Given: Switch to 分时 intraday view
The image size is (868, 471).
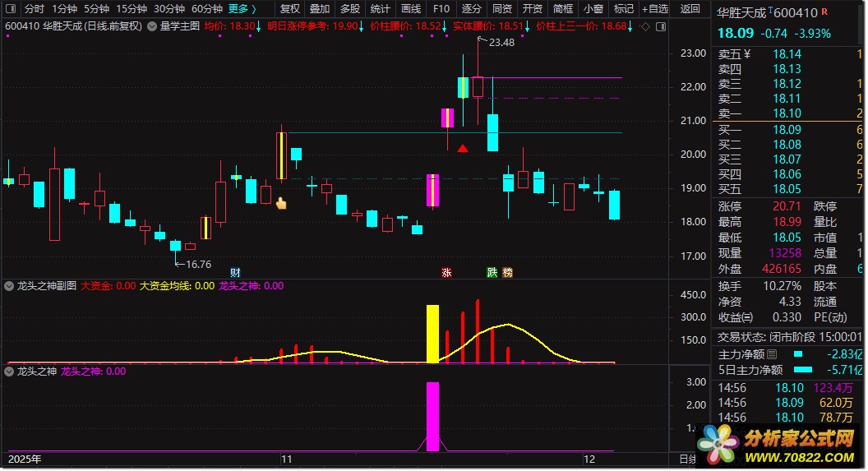Looking at the screenshot, I should [35, 9].
